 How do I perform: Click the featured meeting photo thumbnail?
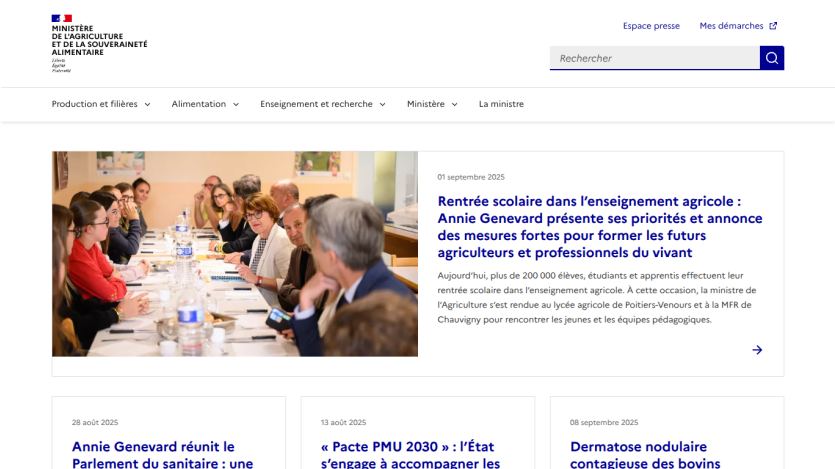tap(235, 254)
